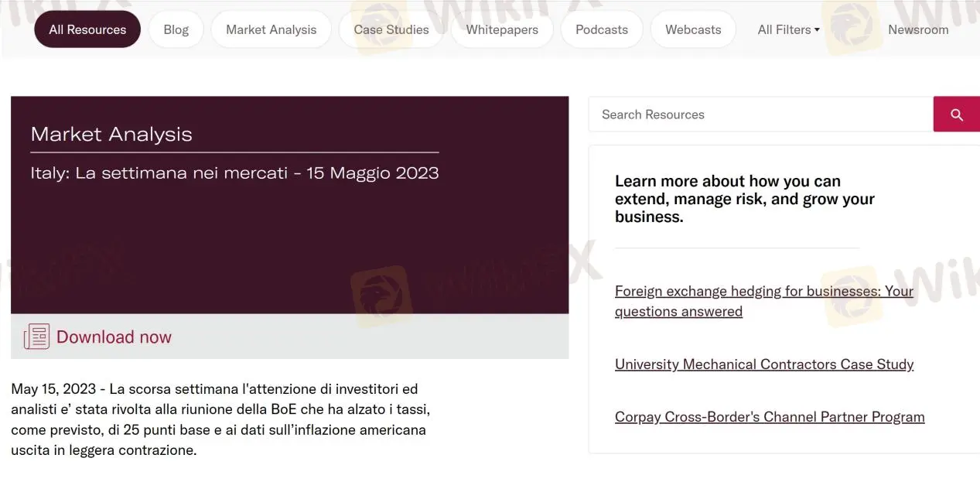Go to the Whitepapers tab
980x482 pixels.
pyautogui.click(x=502, y=29)
